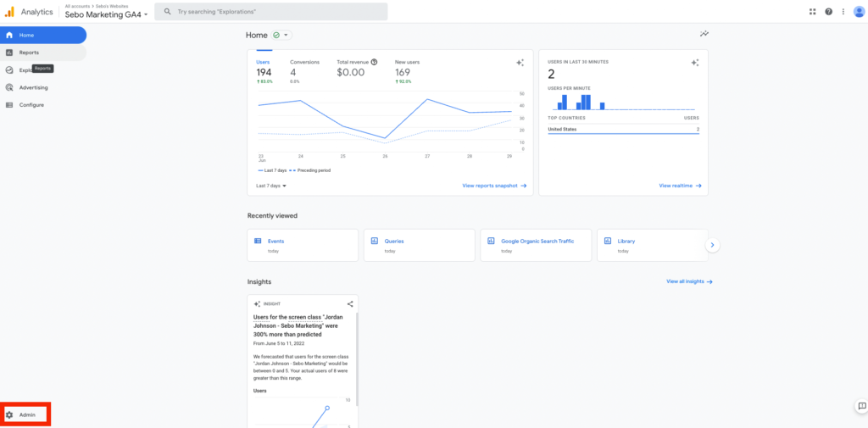Click the magnifier search icon

(x=168, y=12)
